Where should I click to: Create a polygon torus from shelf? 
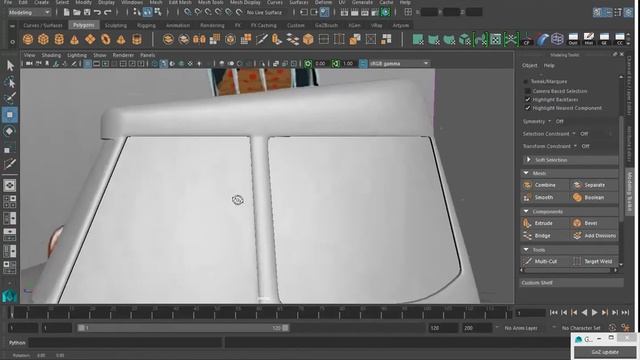point(106,40)
